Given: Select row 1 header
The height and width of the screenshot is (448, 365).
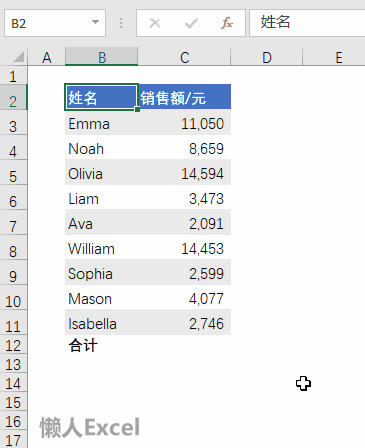Looking at the screenshot, I should [13, 76].
